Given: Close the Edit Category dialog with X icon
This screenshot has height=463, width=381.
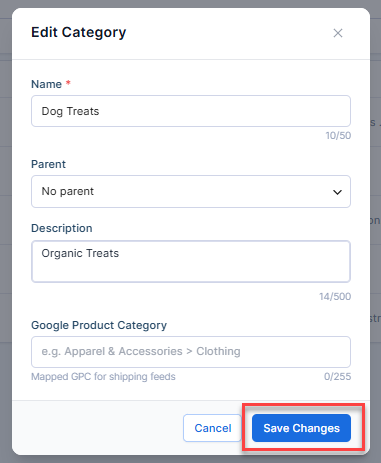Looking at the screenshot, I should tap(338, 33).
